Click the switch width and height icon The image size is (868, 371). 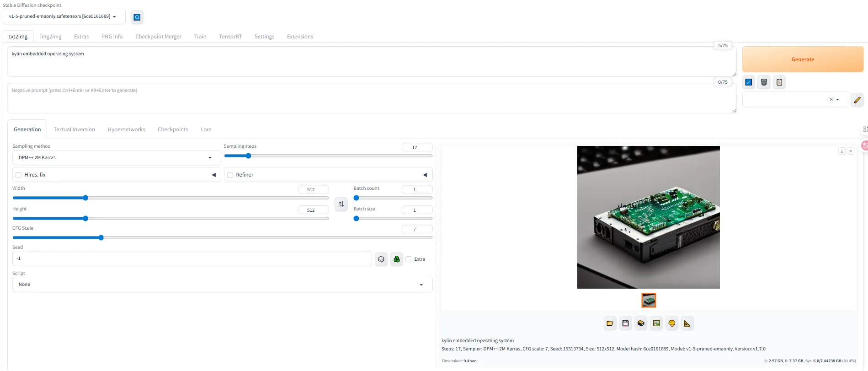click(341, 204)
